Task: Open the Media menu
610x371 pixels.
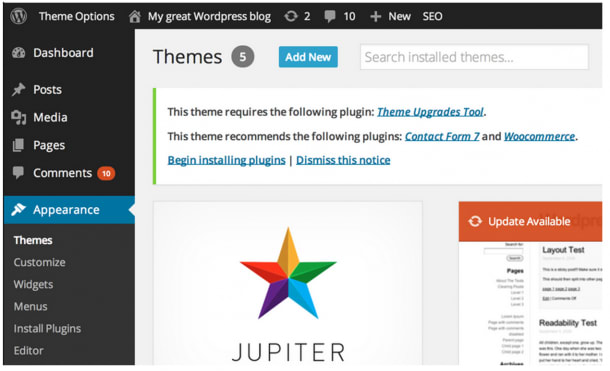Action: [50, 117]
